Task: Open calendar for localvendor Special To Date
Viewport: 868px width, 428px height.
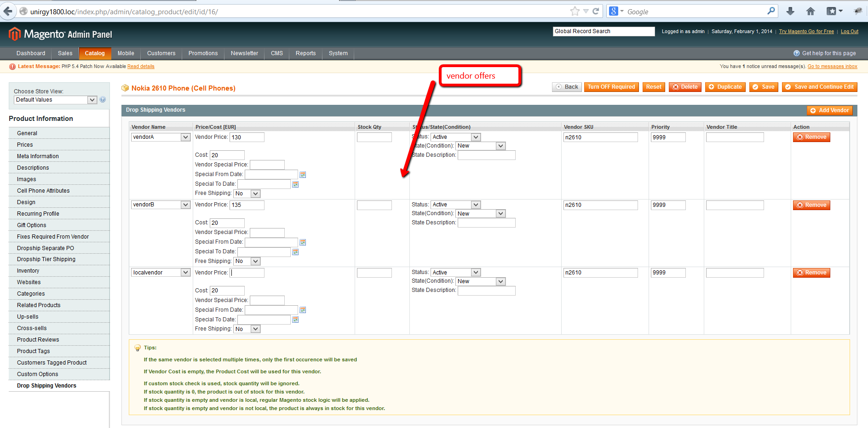Action: pyautogui.click(x=295, y=320)
